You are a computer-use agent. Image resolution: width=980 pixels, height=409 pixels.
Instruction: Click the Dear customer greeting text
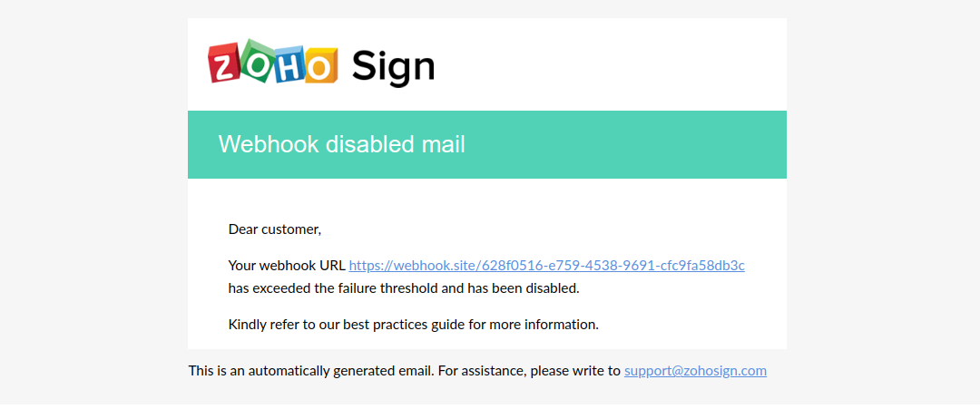pos(274,229)
